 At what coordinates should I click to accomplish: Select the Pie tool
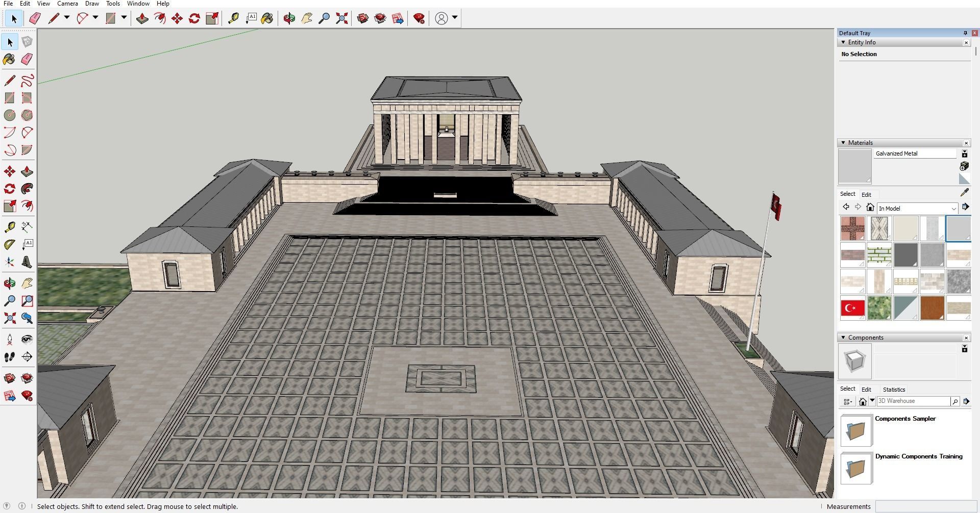[x=27, y=150]
